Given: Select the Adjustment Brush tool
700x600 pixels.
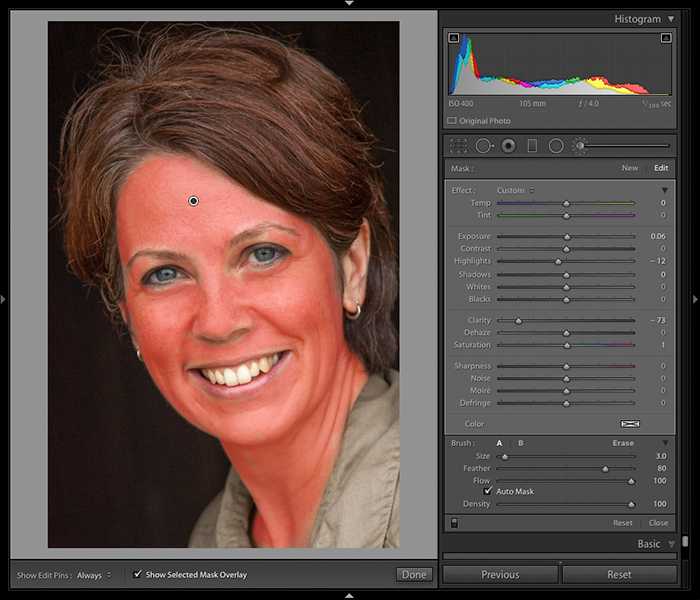Looking at the screenshot, I should 579,146.
